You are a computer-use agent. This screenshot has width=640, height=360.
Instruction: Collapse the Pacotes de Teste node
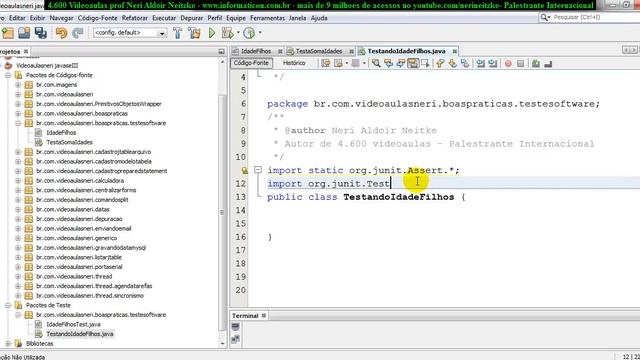click(8, 305)
